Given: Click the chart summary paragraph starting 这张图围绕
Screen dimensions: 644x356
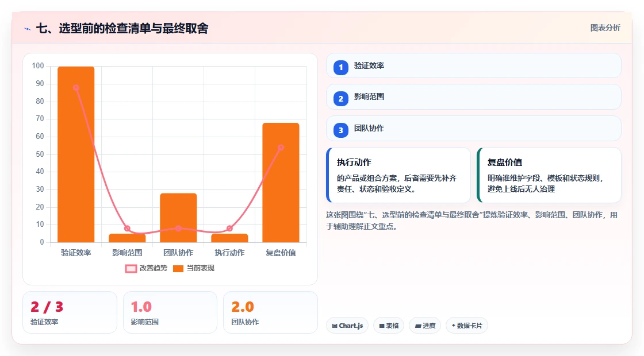Looking at the screenshot, I should pos(472,220).
